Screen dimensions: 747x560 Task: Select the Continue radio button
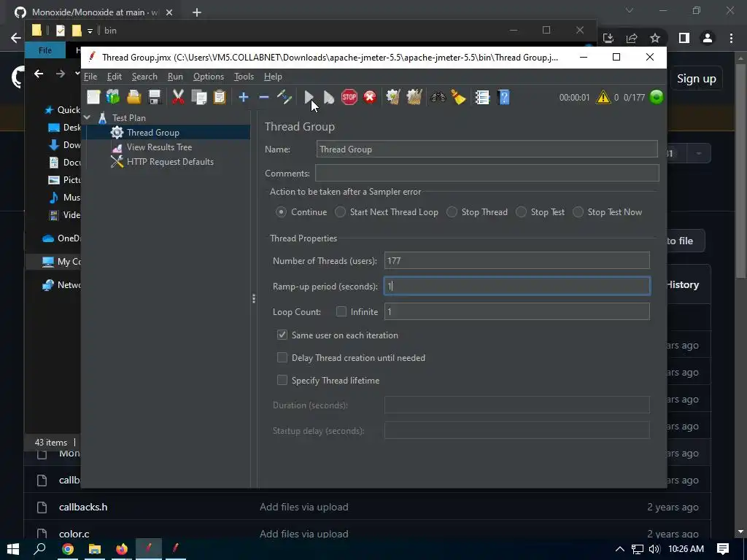point(281,212)
